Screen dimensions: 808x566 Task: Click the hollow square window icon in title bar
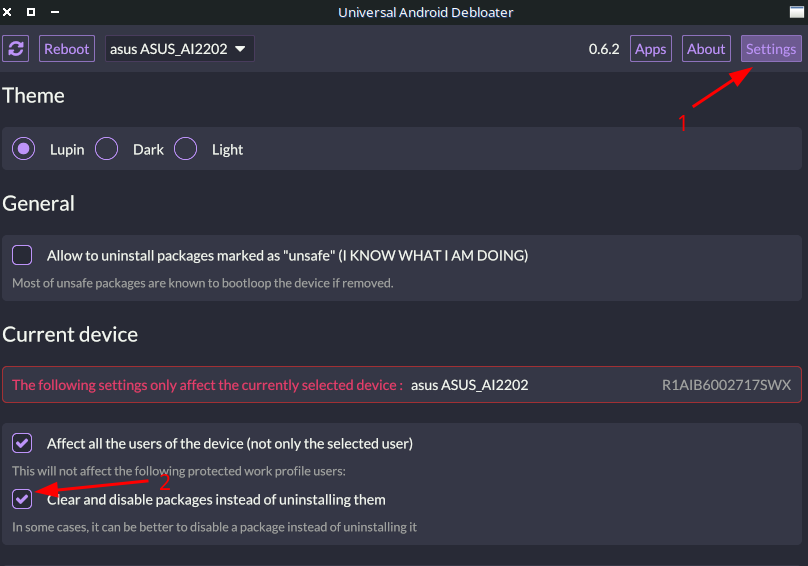[x=31, y=11]
